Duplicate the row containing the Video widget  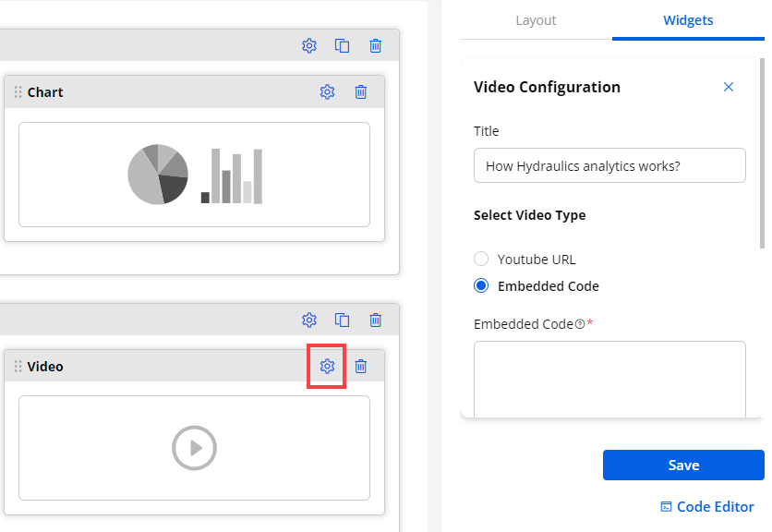pos(342,320)
